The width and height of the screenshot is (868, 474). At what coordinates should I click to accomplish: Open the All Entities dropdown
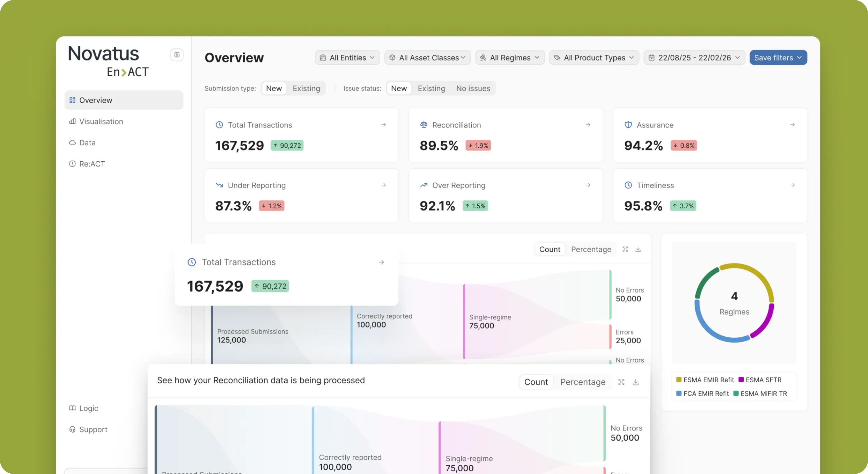coord(347,58)
